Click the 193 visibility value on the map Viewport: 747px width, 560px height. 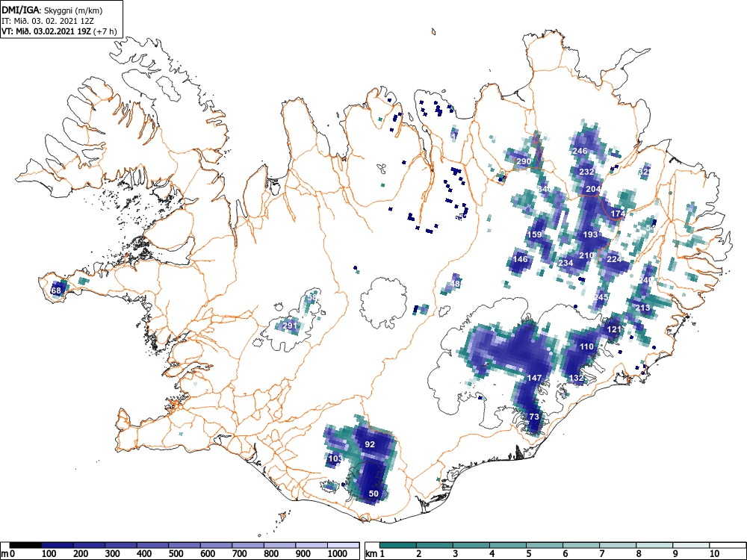coord(590,234)
